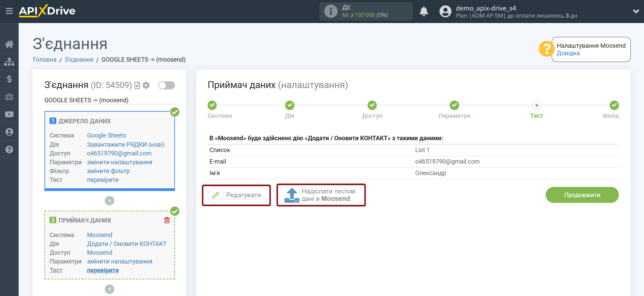Open source access o46519790@gmail.com link
This screenshot has width=644, height=296.
119,153
